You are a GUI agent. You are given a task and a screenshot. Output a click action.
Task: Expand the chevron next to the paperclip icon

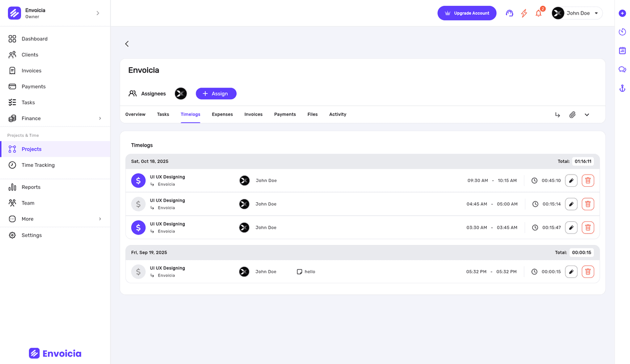(587, 114)
